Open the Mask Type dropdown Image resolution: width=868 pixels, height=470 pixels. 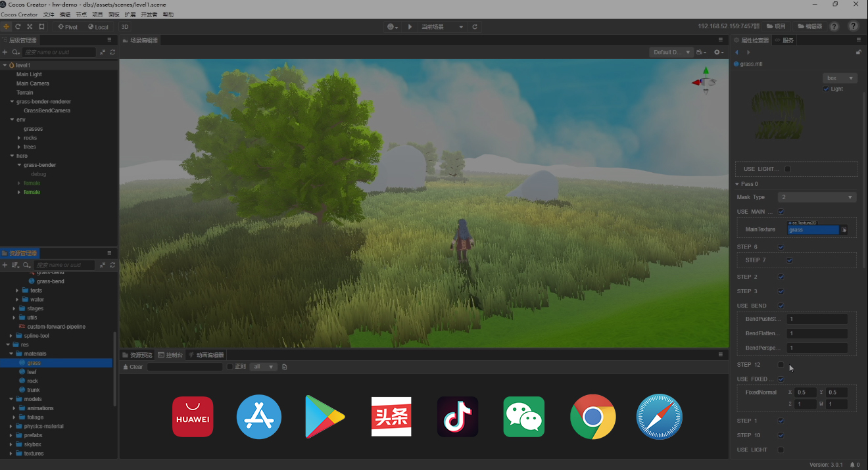(x=817, y=197)
